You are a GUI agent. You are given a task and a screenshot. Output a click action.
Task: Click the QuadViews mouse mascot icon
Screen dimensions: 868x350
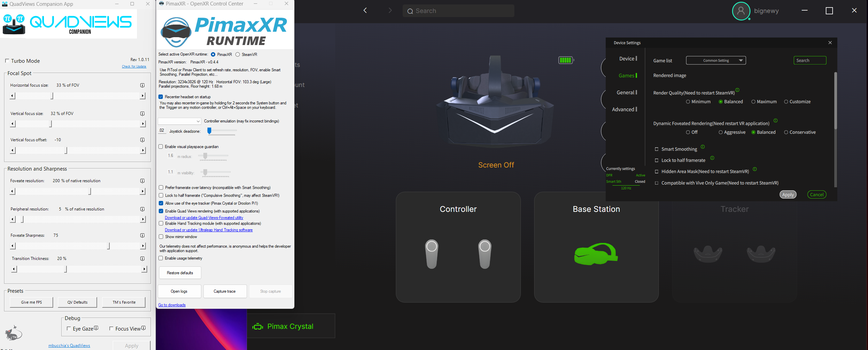coord(13,333)
